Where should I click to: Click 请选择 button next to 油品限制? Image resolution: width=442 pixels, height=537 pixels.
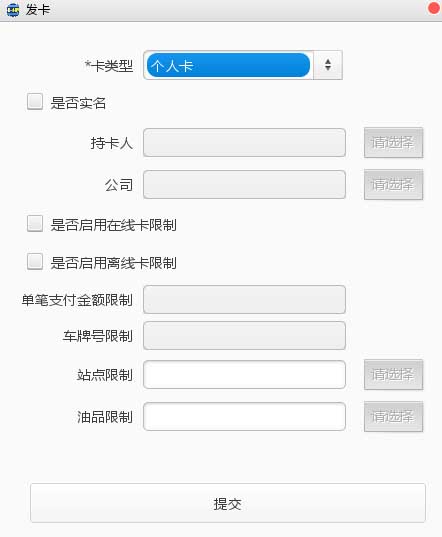[393, 416]
